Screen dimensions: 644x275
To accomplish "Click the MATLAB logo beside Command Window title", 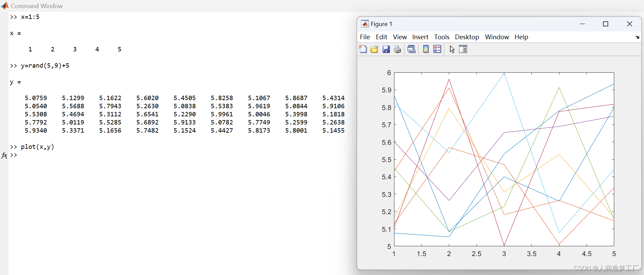I will (5, 6).
